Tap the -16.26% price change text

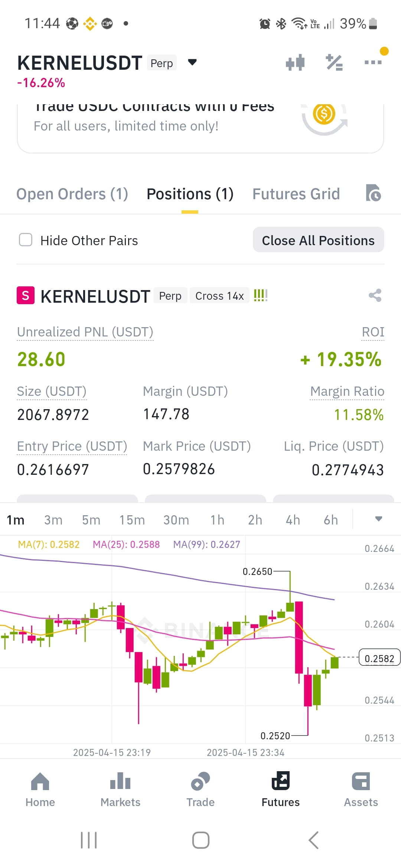point(41,83)
